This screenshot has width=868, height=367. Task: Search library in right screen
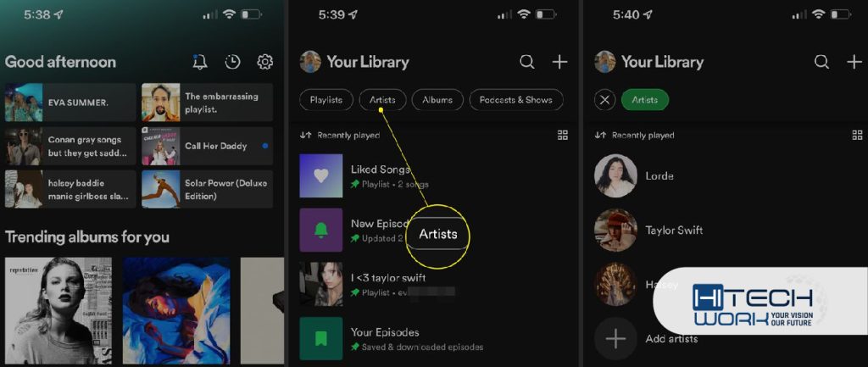coord(822,62)
